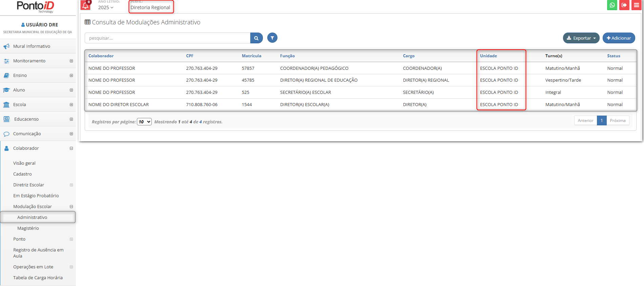Image resolution: width=644 pixels, height=286 pixels.
Task: Expand the Ponto submenu
Action: (71, 239)
